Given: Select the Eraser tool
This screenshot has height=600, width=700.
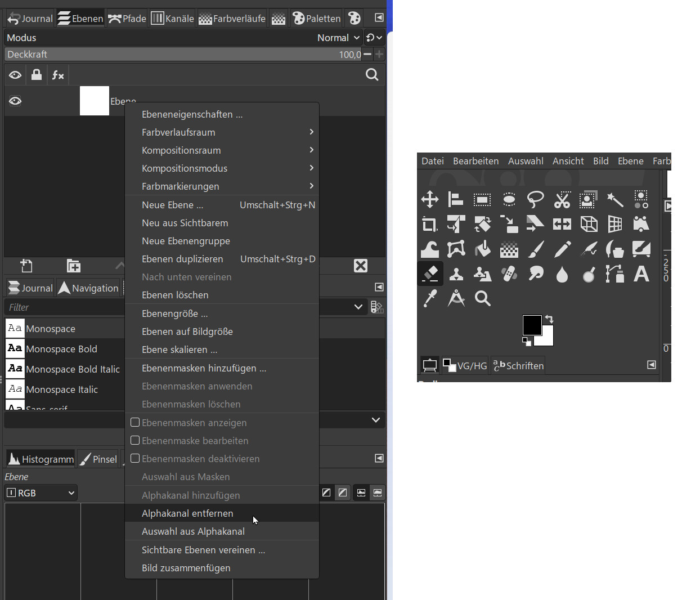Looking at the screenshot, I should click(430, 274).
